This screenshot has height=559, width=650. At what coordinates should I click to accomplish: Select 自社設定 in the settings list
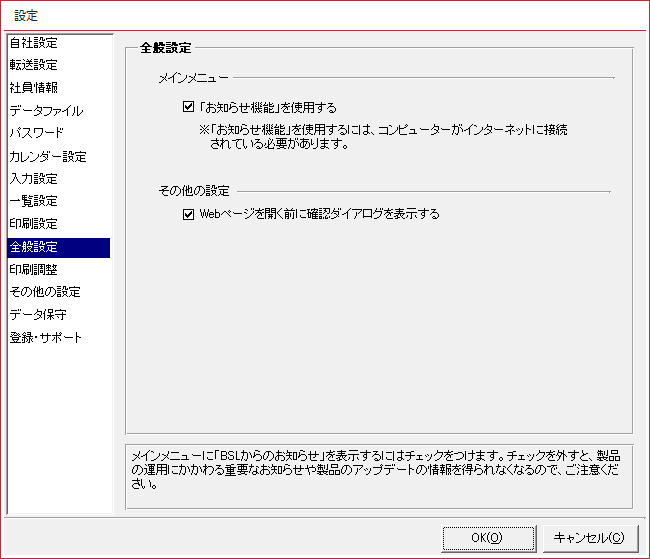[x=34, y=43]
